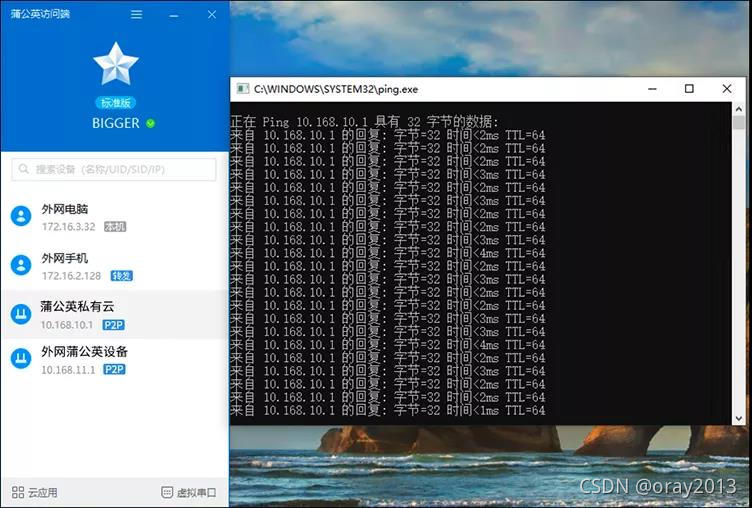Click the ping.exe window title text

(x=336, y=89)
